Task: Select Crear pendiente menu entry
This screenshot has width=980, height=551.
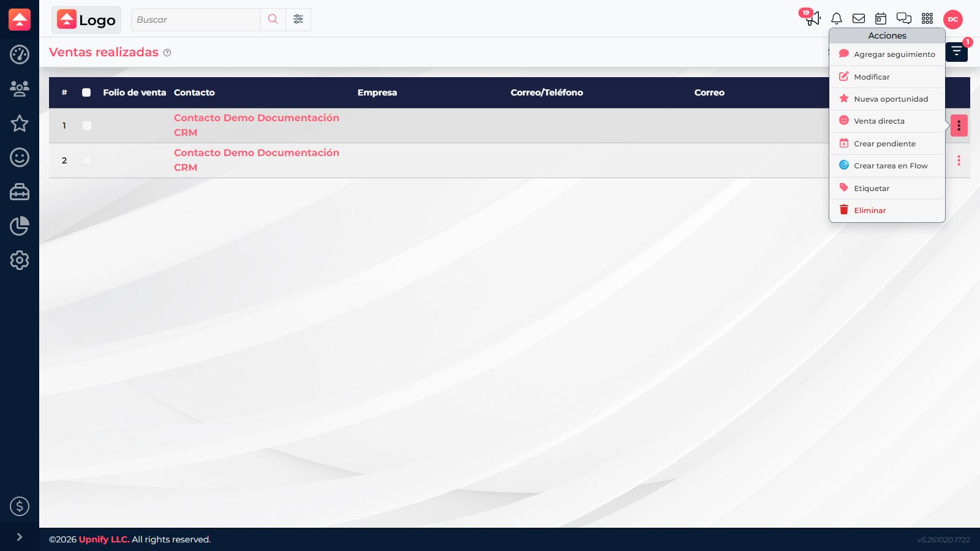Action: pos(887,144)
